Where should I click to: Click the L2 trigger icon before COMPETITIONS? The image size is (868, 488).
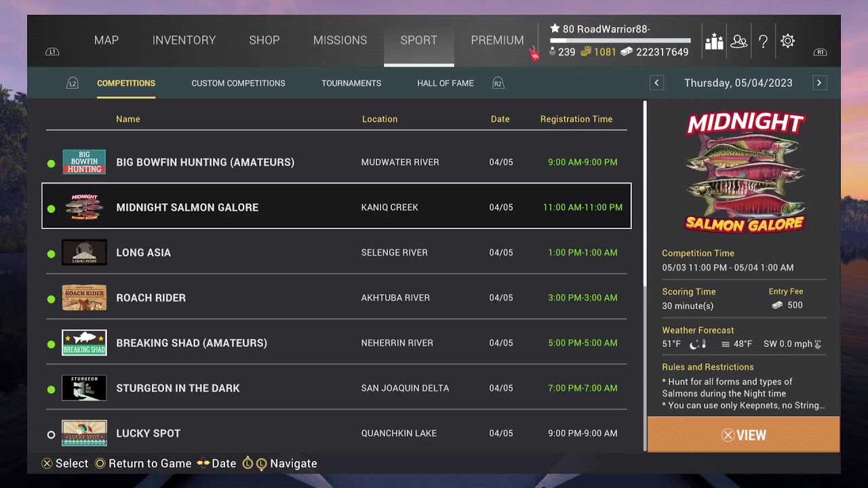pos(73,83)
